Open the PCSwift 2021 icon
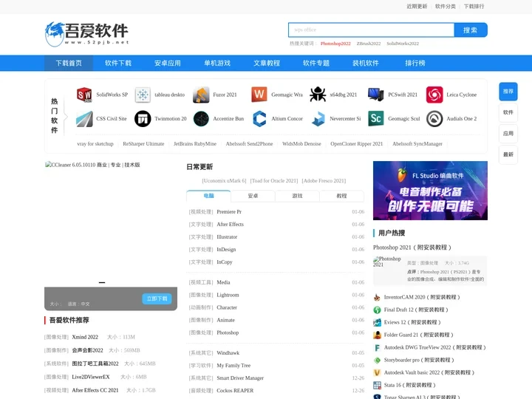The image size is (532, 399). [376, 95]
